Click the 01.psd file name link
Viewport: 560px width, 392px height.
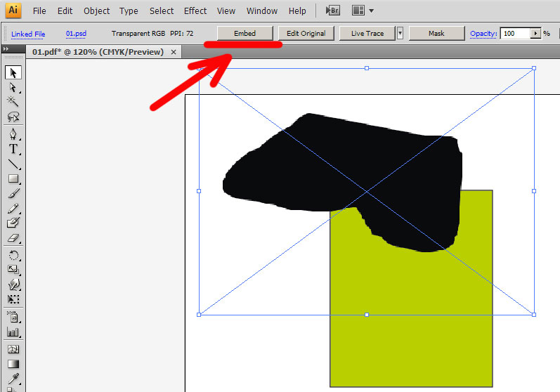(76, 34)
